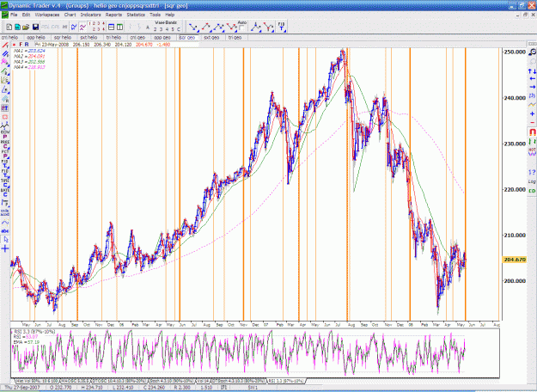Click the blue plus icon on right

coord(532,113)
